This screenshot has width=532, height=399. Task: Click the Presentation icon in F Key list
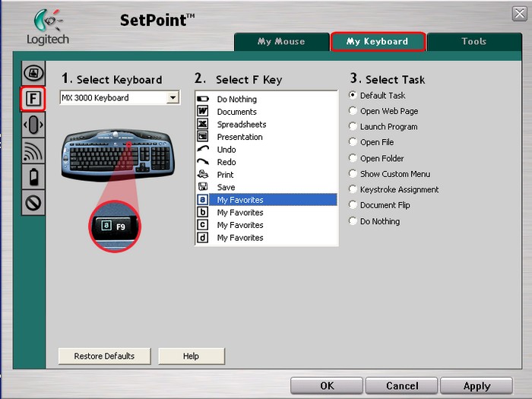[203, 136]
